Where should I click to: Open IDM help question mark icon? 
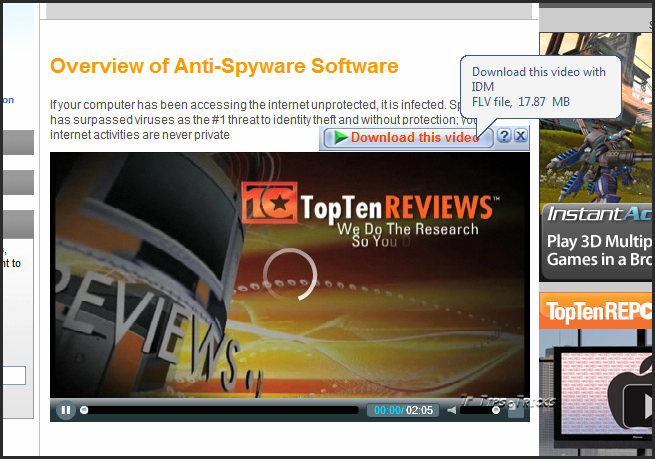(504, 136)
